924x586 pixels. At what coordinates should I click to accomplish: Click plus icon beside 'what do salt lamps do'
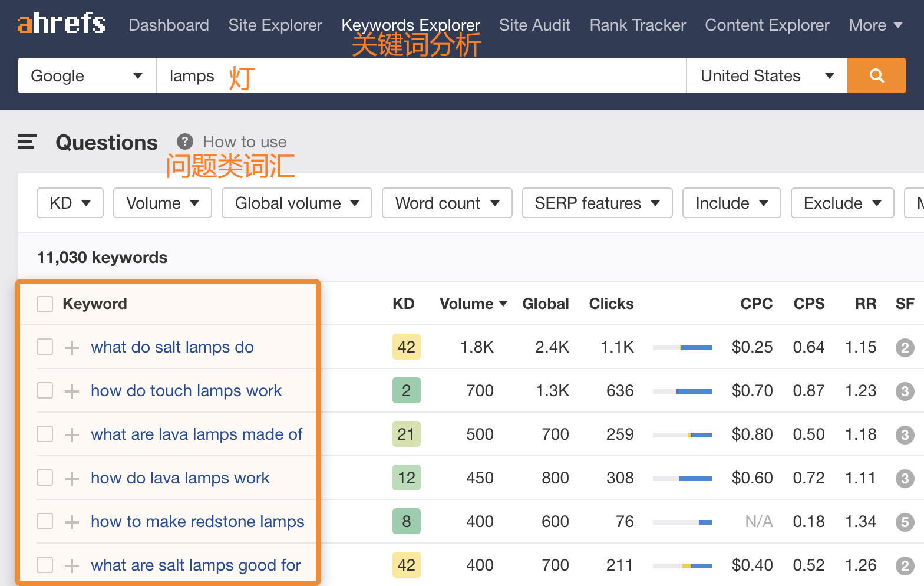click(72, 347)
